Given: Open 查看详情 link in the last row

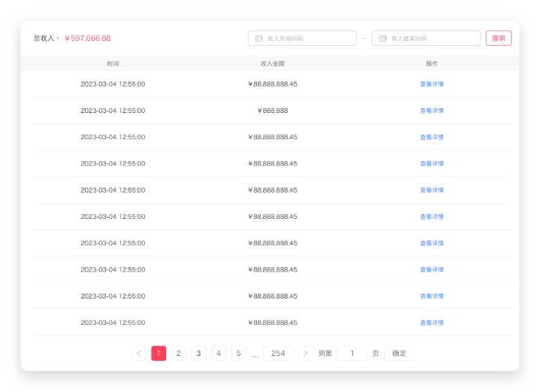Looking at the screenshot, I should point(431,323).
